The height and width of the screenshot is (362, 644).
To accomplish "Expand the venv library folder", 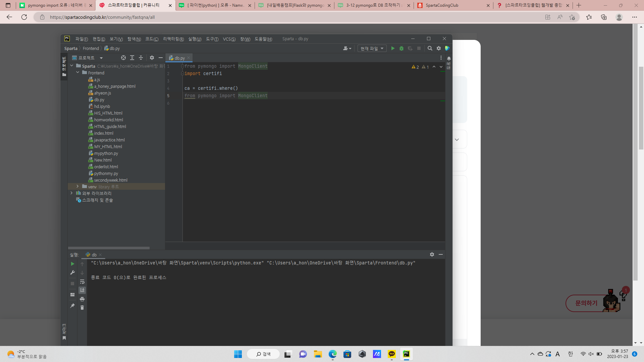I will [x=78, y=186].
